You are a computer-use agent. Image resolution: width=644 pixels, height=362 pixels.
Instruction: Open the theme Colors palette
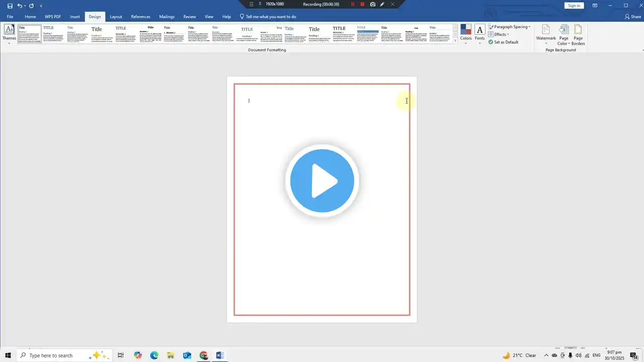tap(466, 34)
